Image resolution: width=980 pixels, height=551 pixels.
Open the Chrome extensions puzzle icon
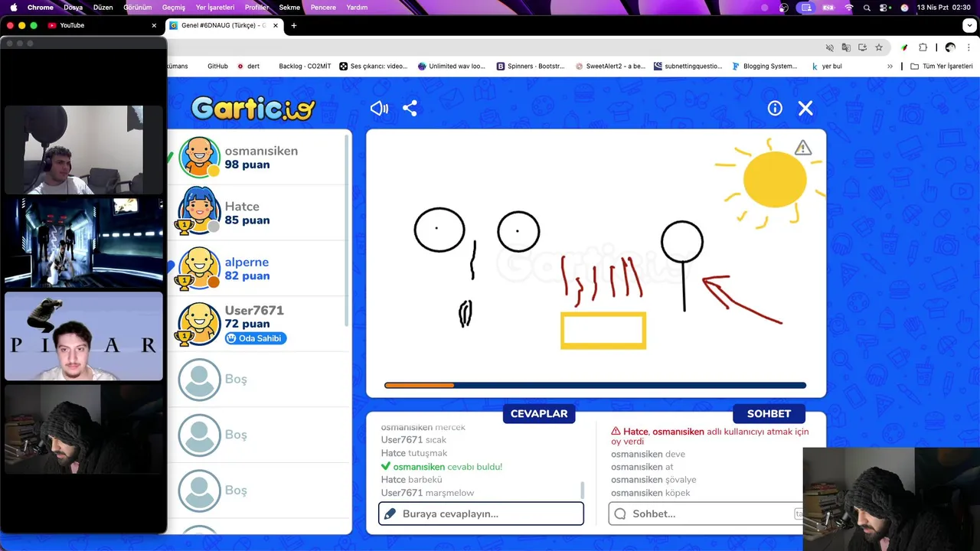pyautogui.click(x=923, y=47)
